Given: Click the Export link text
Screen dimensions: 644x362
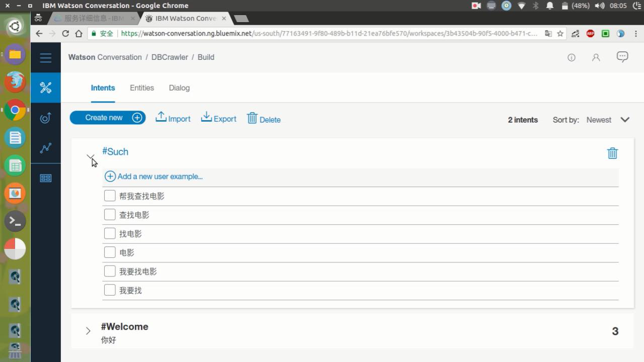Looking at the screenshot, I should coord(225,119).
